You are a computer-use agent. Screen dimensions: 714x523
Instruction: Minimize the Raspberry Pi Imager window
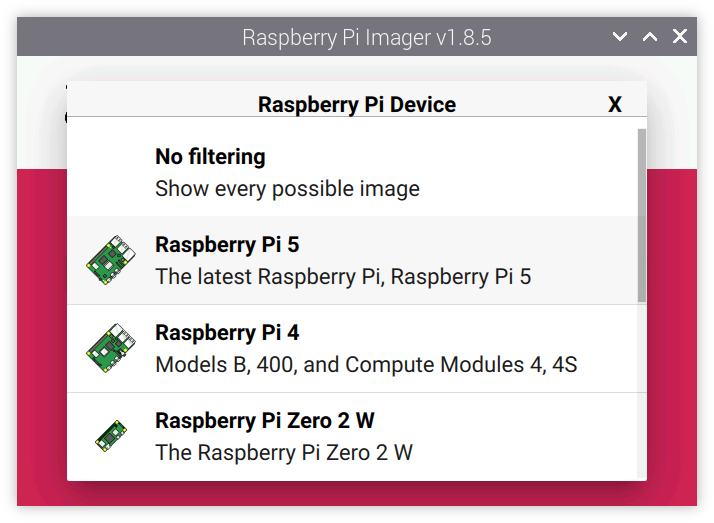pyautogui.click(x=620, y=36)
